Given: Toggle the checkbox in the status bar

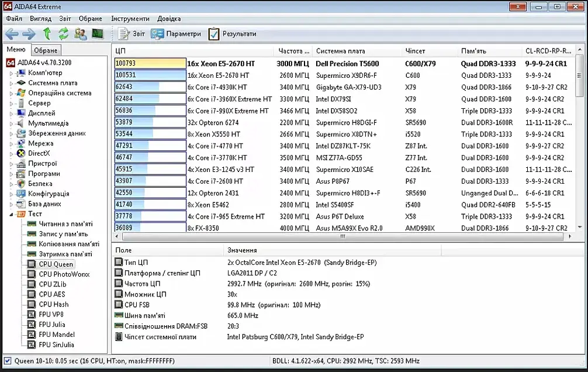Looking at the screenshot, I should pos(7,361).
